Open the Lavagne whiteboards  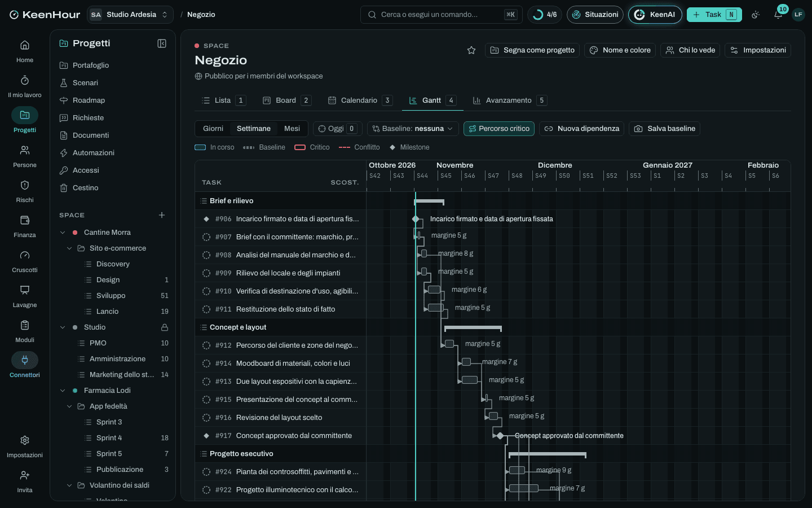[x=25, y=296]
